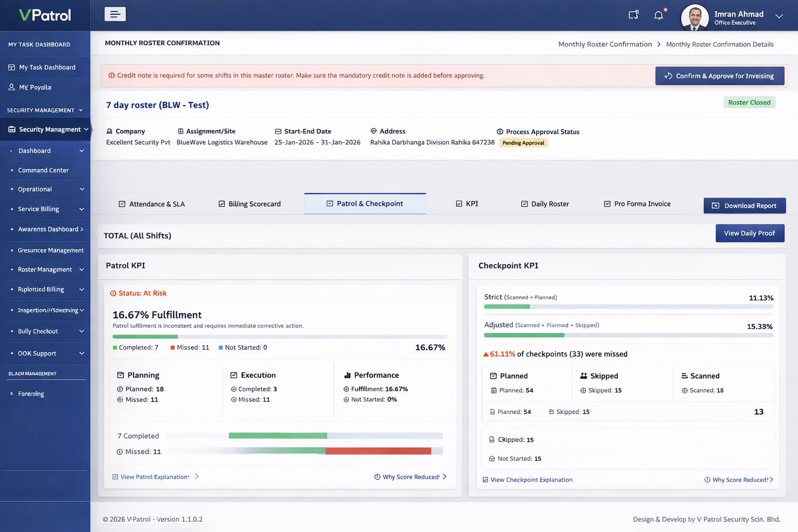Click the Download Report button
Viewport: 798px width, 532px height.
click(744, 206)
